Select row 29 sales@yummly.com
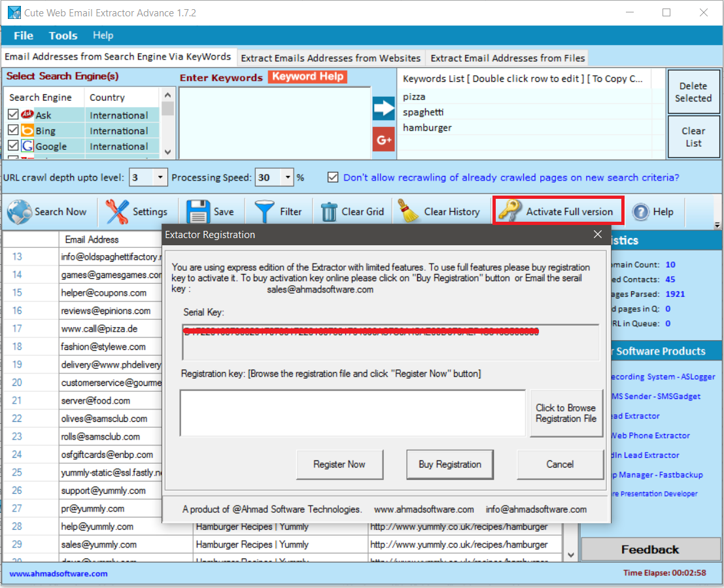 [x=283, y=545]
